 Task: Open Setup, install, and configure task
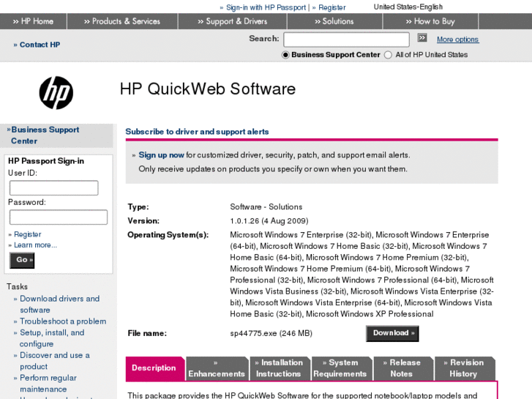point(52,338)
